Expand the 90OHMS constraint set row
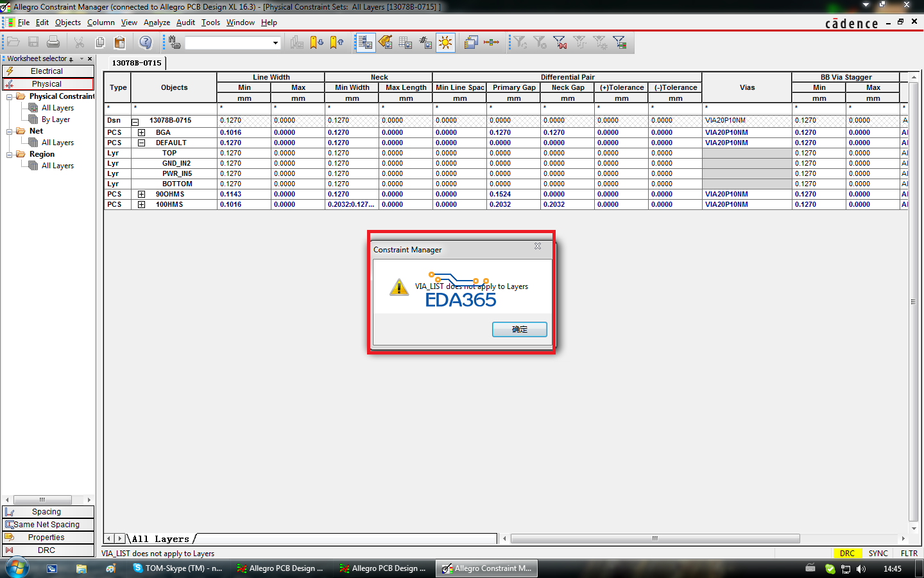 click(x=142, y=194)
